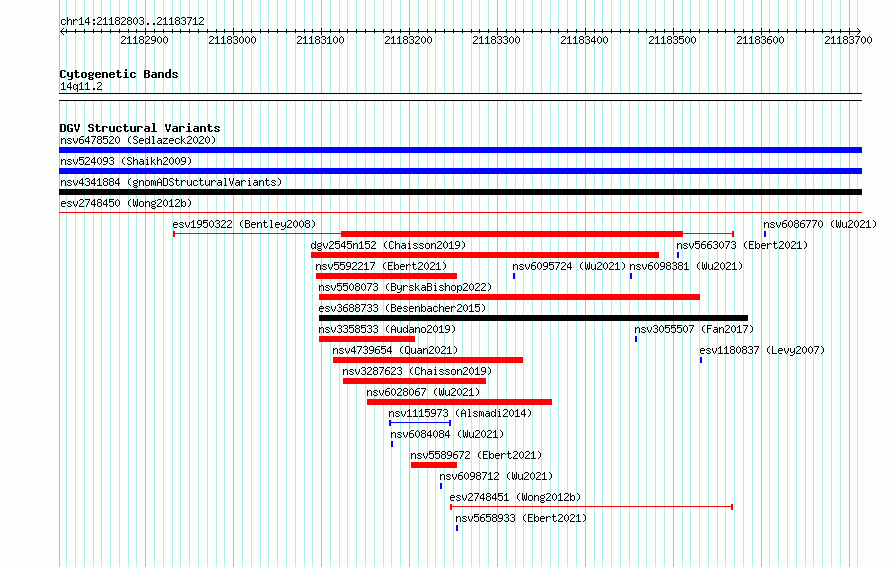Viewport: 890px width, 567px height.
Task: Select the red bar for esv1950322
Action: [511, 234]
